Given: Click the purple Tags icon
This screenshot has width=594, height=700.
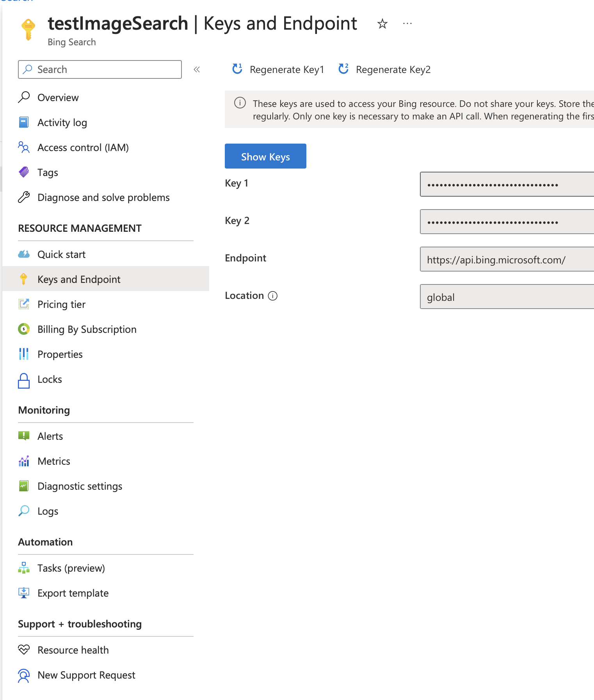Looking at the screenshot, I should 24,172.
